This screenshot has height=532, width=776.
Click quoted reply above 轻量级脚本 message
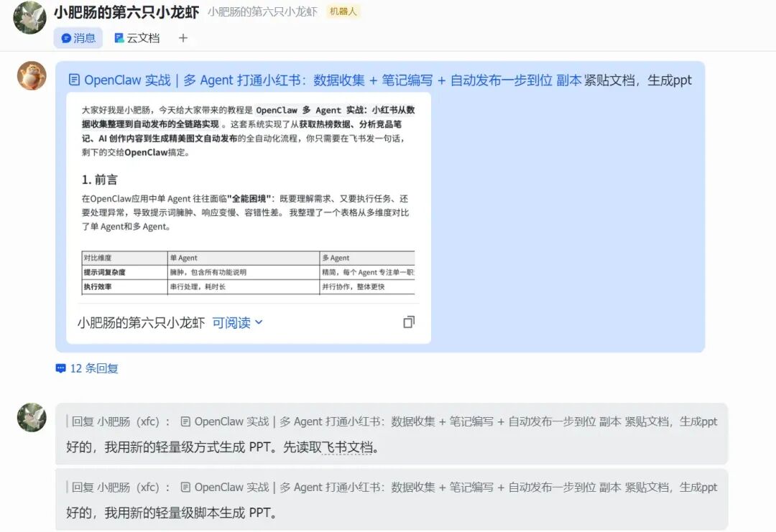392,487
